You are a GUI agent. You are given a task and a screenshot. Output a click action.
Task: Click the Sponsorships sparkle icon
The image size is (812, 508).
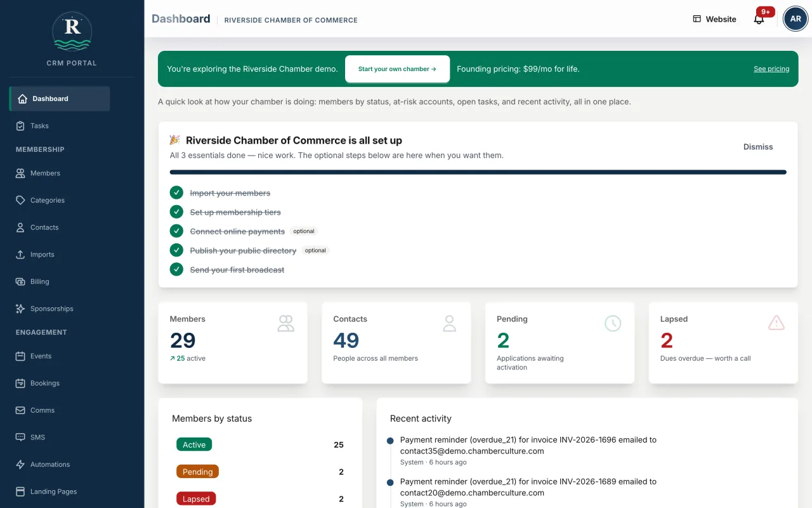click(20, 309)
